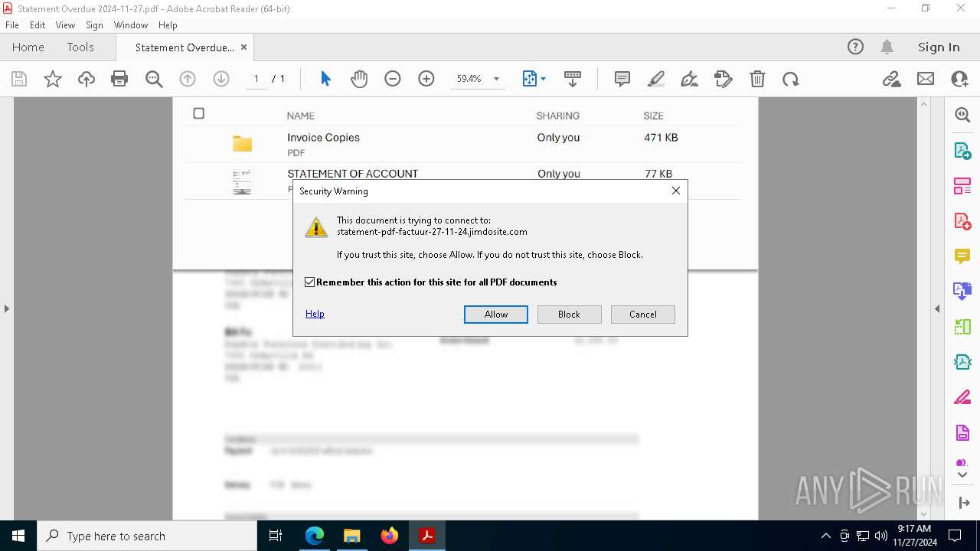Image resolution: width=980 pixels, height=551 pixels.
Task: Open Create PDF tool in right pane
Action: 962,221
